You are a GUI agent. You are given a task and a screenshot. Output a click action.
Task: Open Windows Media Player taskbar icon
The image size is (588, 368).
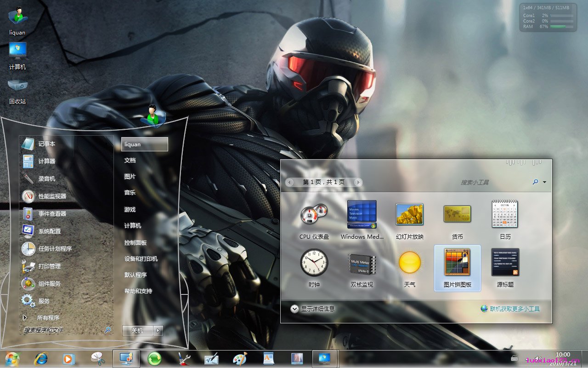coord(68,359)
